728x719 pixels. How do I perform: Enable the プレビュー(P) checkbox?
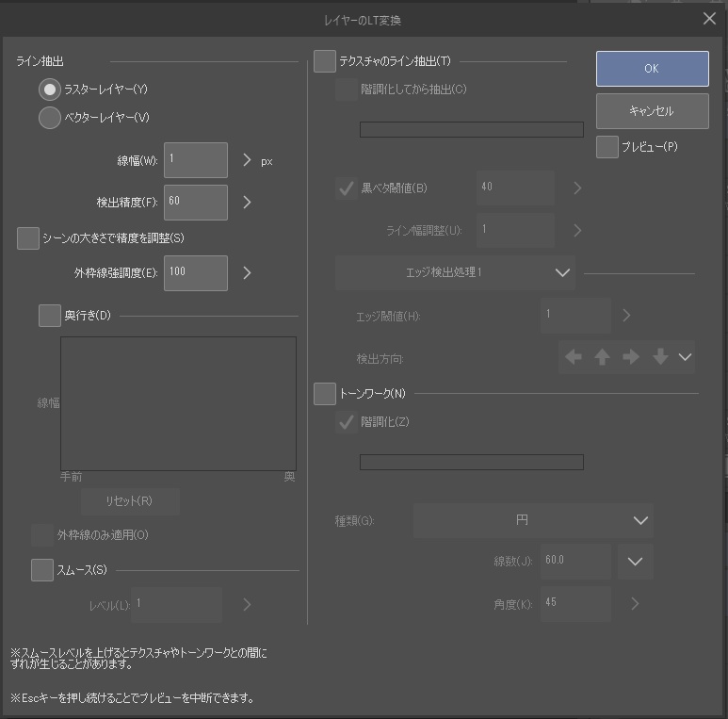pyautogui.click(x=607, y=147)
